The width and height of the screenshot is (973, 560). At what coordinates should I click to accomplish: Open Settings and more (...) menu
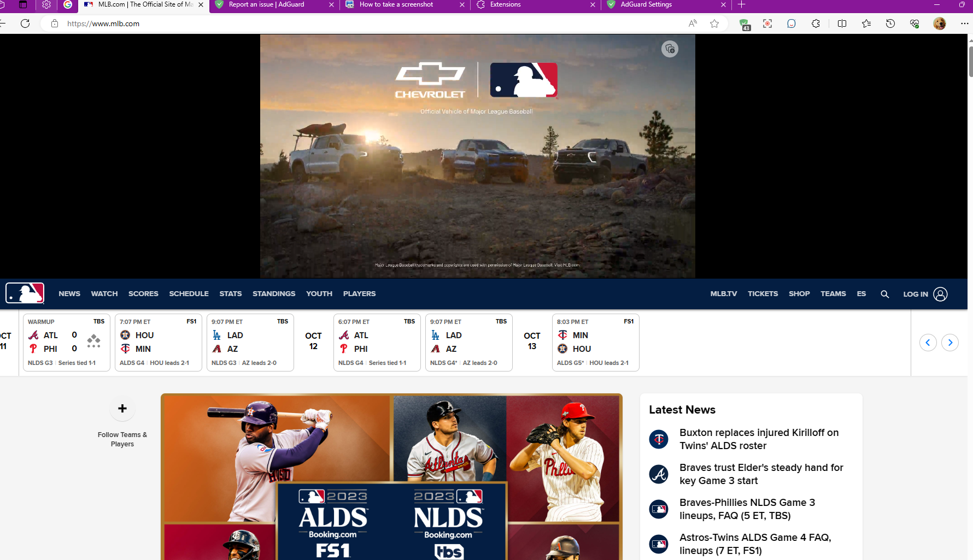pyautogui.click(x=964, y=23)
